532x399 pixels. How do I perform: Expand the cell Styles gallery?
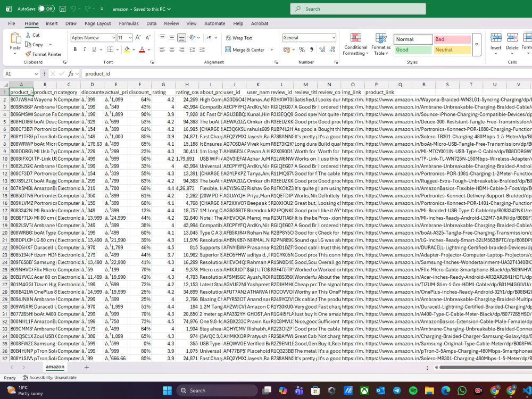tap(477, 45)
